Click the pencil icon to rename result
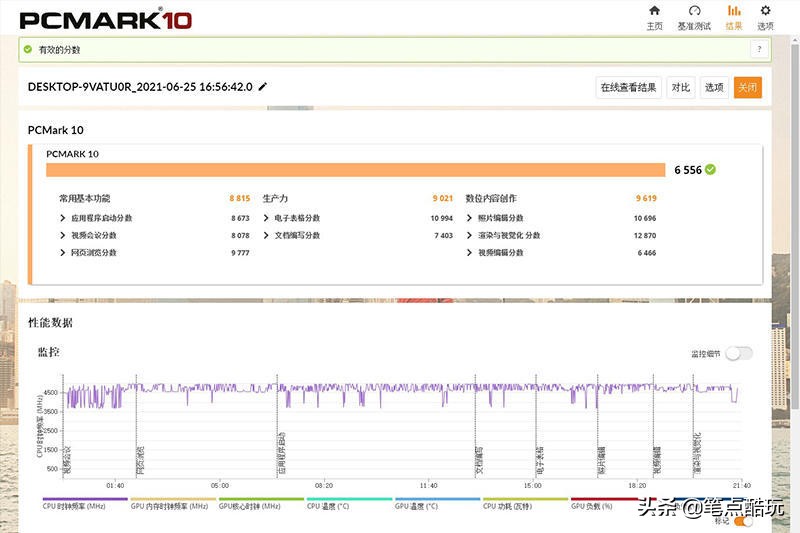The image size is (800, 533). click(263, 87)
